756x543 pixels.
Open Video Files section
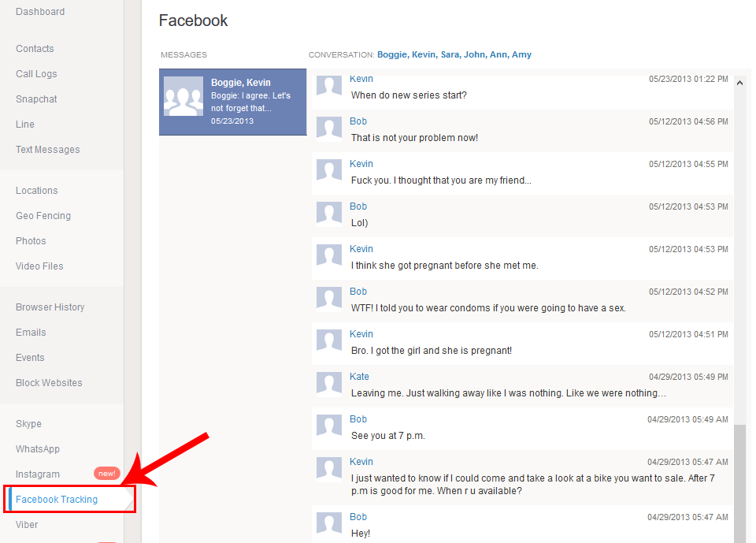point(39,266)
